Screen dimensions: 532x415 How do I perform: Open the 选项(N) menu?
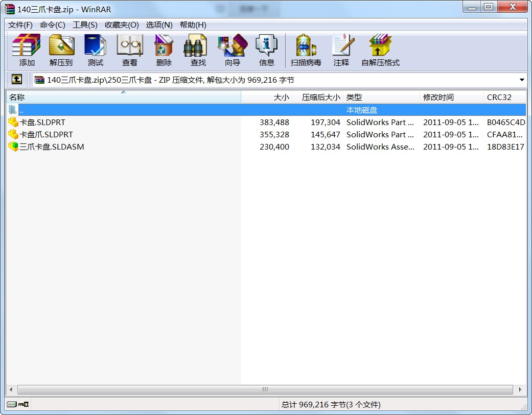coord(159,25)
